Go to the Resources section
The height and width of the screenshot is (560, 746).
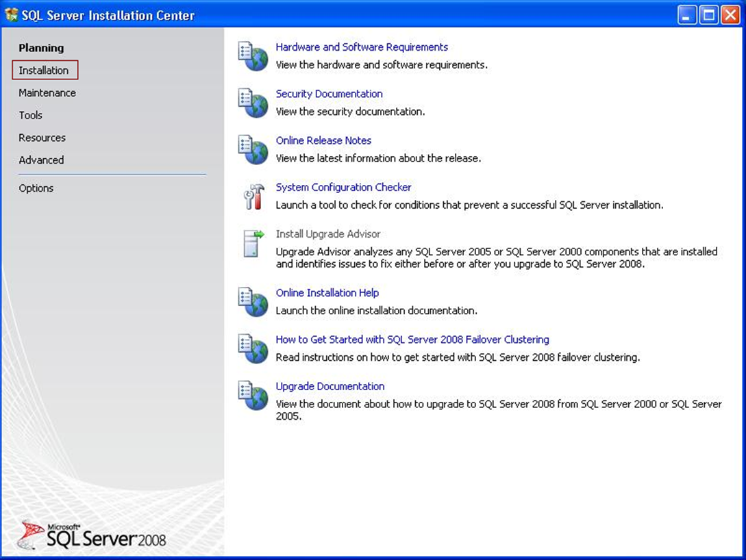click(x=42, y=138)
